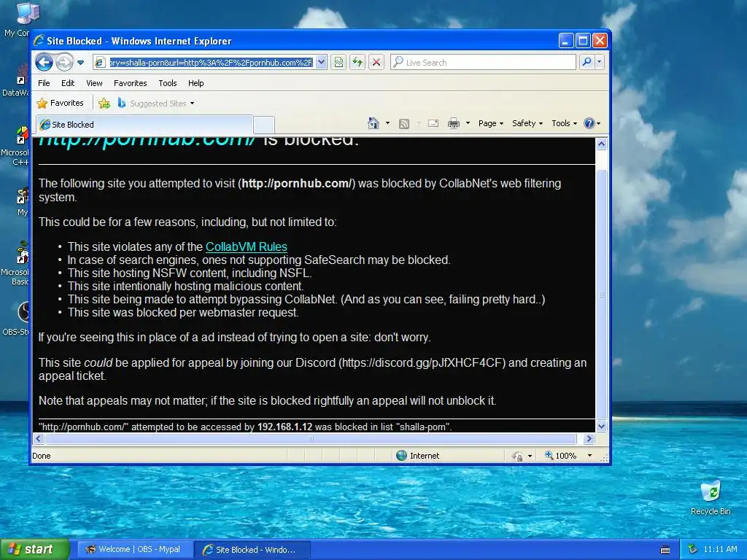The height and width of the screenshot is (560, 747).
Task: Click the Internet zone status globe
Action: click(402, 455)
